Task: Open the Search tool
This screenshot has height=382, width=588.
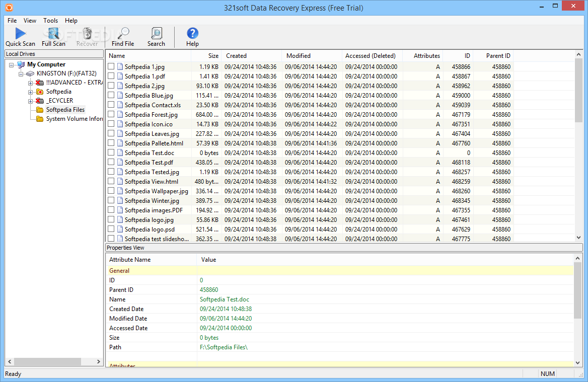Action: click(x=156, y=37)
